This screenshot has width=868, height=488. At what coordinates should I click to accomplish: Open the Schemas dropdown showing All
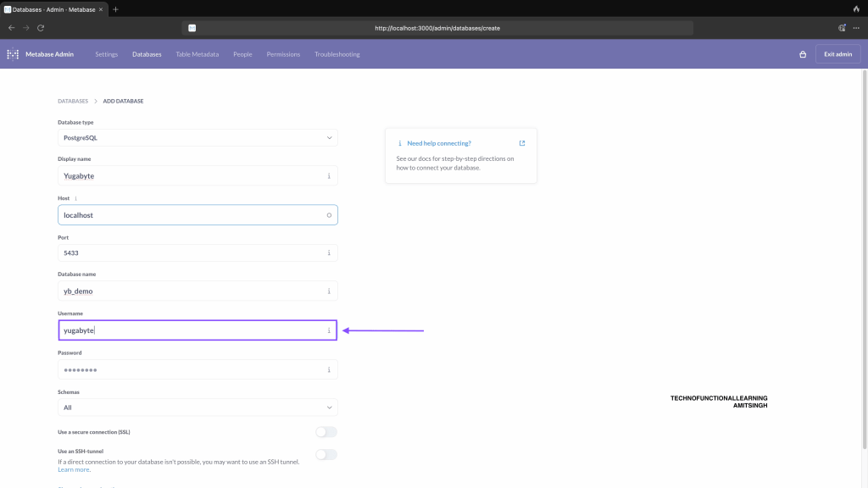click(197, 408)
